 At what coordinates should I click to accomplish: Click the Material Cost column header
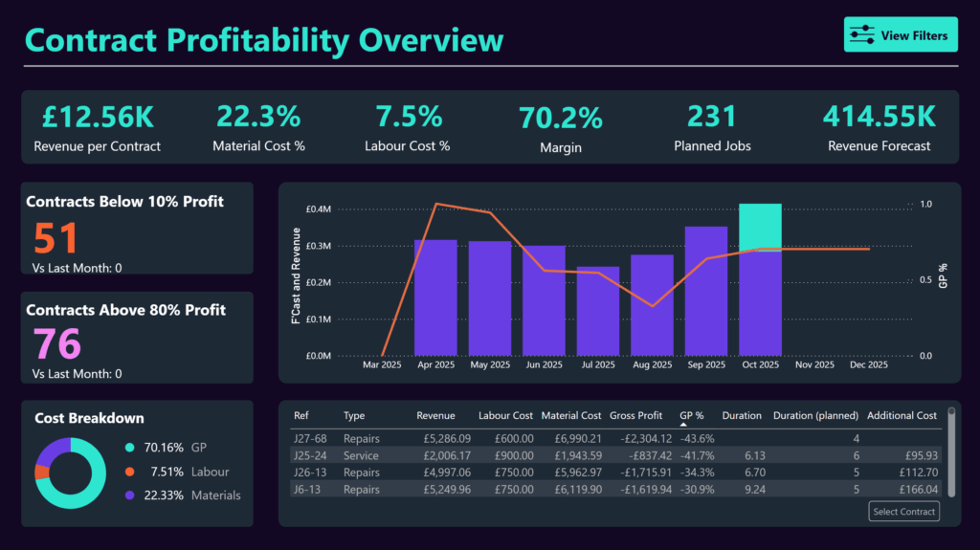click(x=571, y=416)
